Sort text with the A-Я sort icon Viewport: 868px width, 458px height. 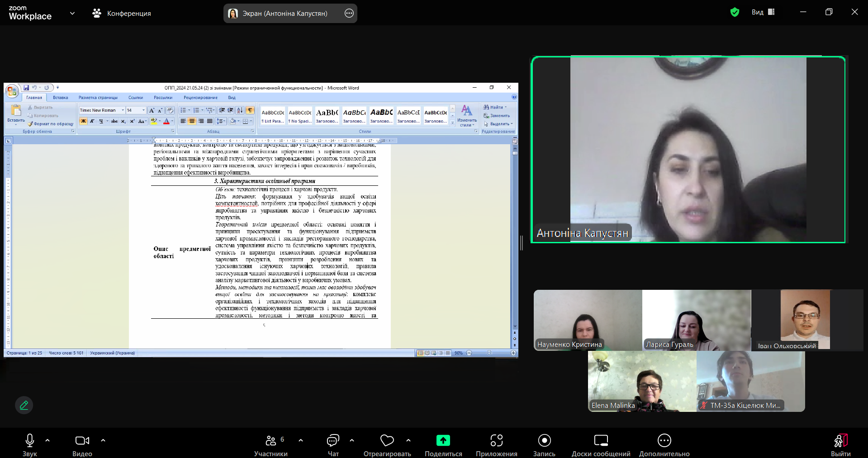pos(240,110)
